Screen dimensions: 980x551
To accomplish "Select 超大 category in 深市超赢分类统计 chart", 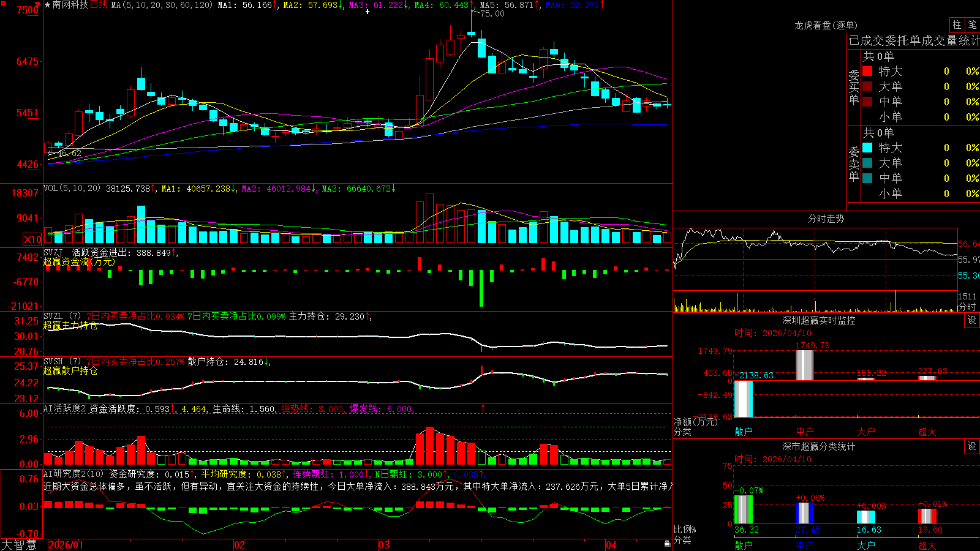I will point(927,545).
